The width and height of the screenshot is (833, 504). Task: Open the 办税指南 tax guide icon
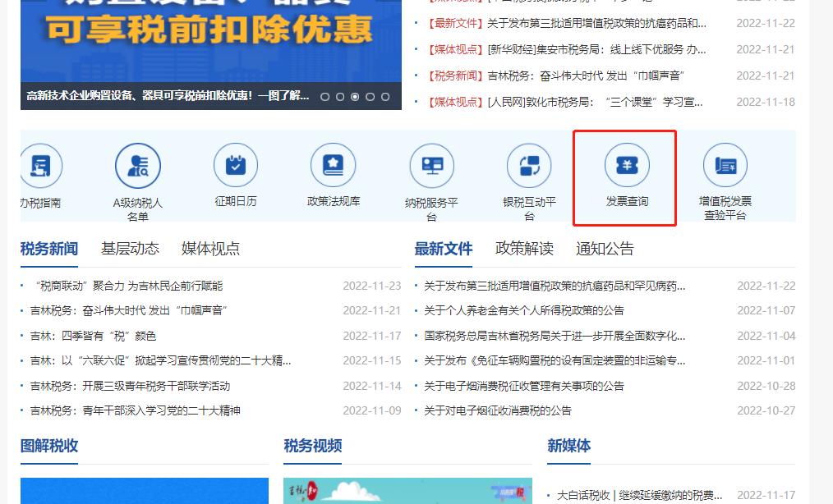[40, 167]
